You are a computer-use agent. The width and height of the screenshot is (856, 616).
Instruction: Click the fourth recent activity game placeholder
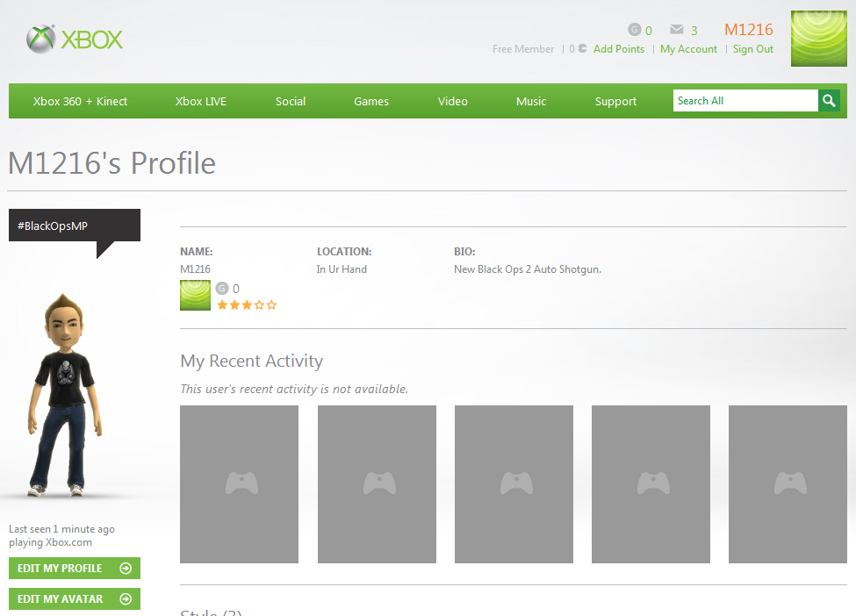pos(651,484)
